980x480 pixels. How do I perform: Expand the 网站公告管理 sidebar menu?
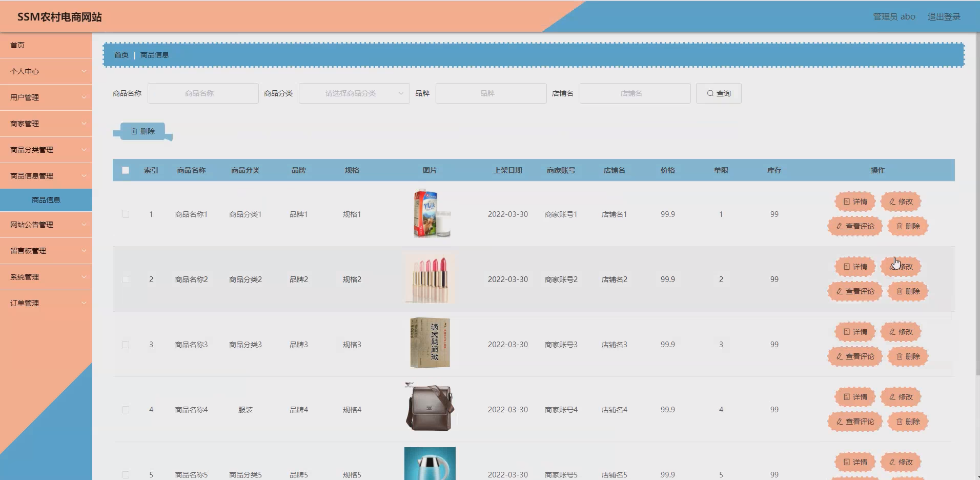46,225
